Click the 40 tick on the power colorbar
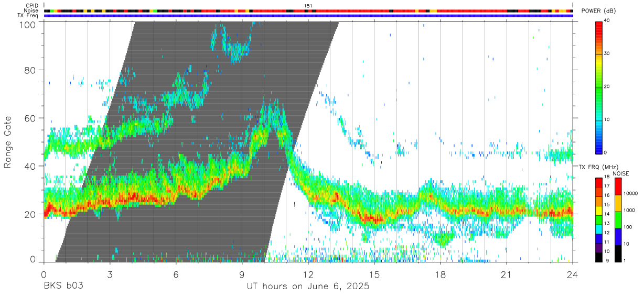 607,20
